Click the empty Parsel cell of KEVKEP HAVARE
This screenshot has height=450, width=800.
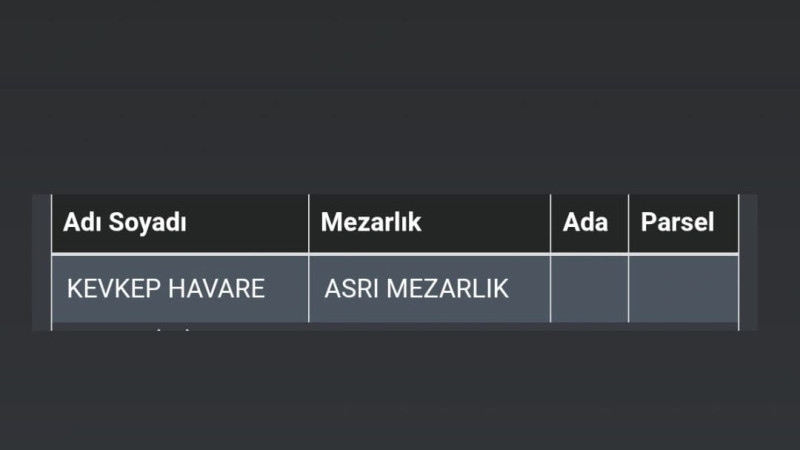[683, 289]
